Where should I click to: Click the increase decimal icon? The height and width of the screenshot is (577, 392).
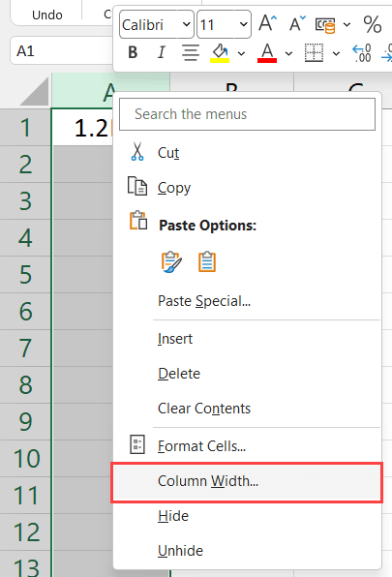point(362,53)
